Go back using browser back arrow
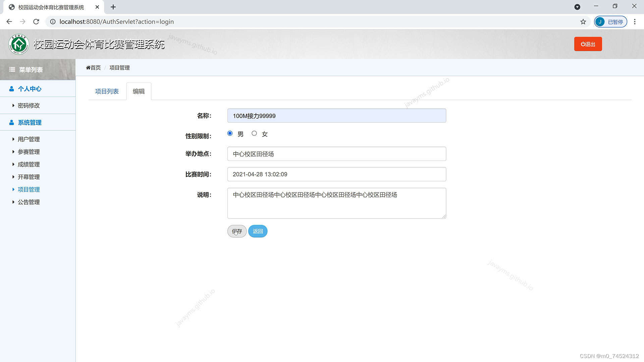 tap(9, 22)
